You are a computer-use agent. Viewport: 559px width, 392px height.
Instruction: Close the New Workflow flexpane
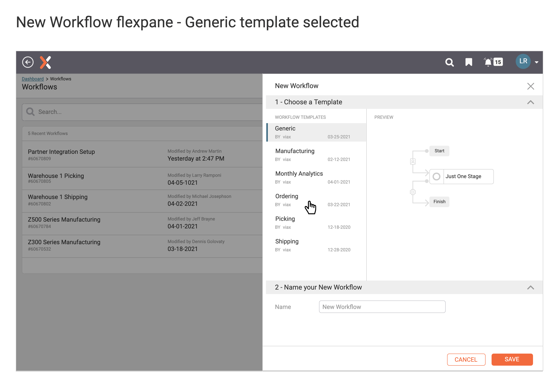(531, 86)
